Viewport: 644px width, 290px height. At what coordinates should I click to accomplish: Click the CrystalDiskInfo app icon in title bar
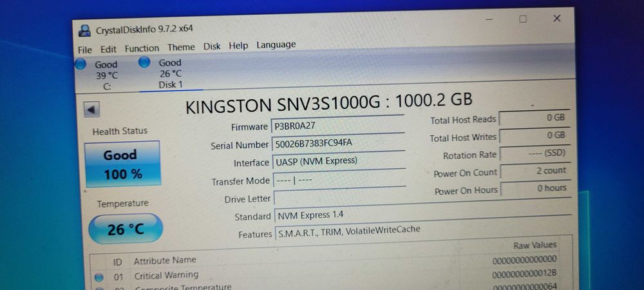point(84,30)
